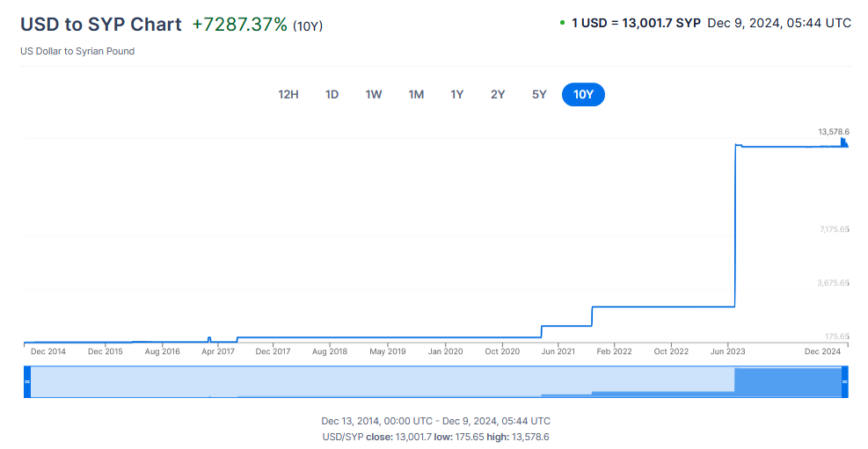The image size is (868, 449).
Task: Switch chart to 1D range
Action: coord(332,94)
